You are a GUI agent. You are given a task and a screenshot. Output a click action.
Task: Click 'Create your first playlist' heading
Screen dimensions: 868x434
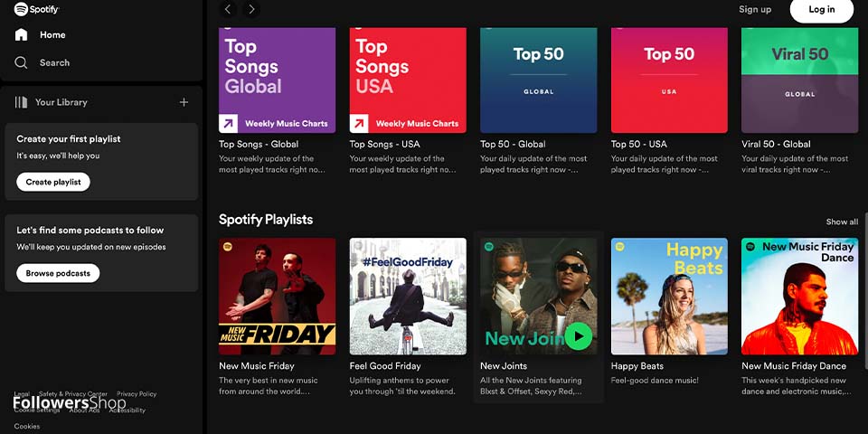point(69,139)
